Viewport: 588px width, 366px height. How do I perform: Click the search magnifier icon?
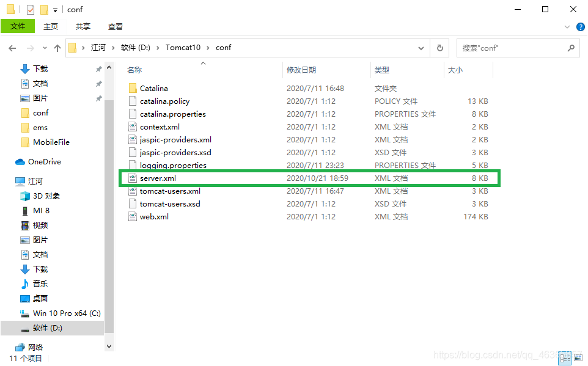tap(571, 48)
